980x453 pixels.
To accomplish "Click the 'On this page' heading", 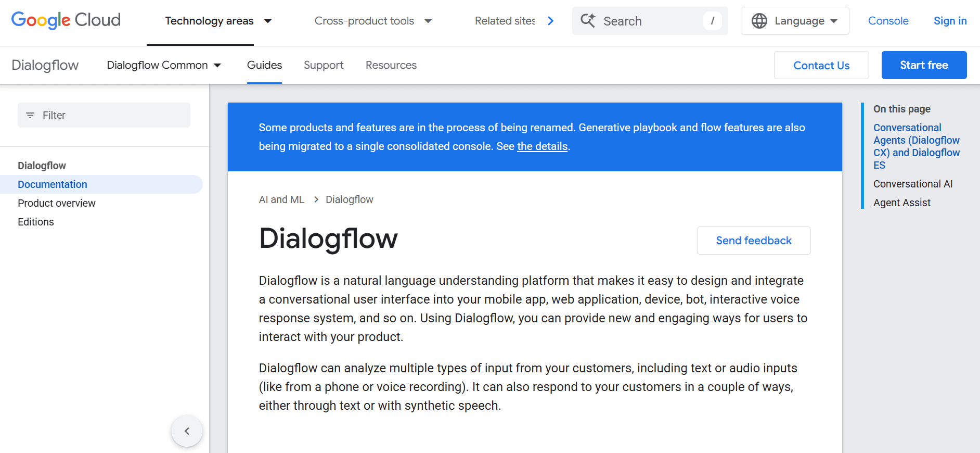I will 902,109.
